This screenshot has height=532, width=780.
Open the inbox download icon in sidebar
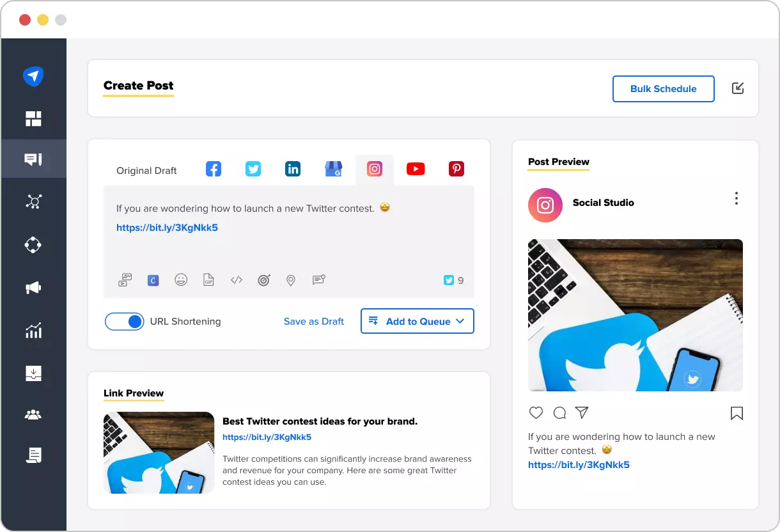click(x=33, y=373)
